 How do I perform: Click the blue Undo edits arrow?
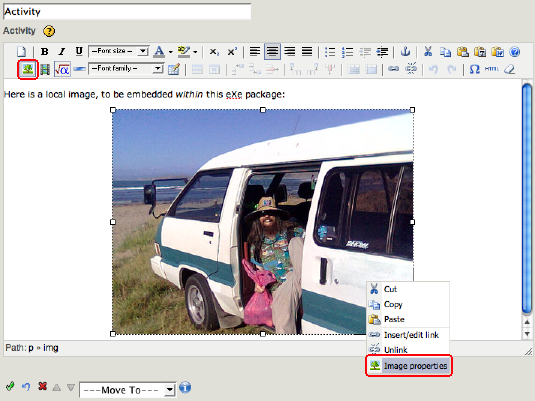pyautogui.click(x=26, y=387)
